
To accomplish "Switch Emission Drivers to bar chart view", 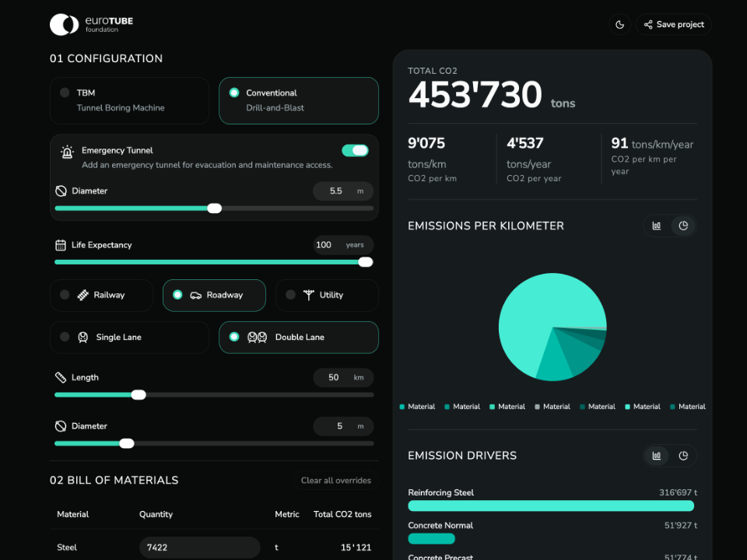I will point(657,456).
